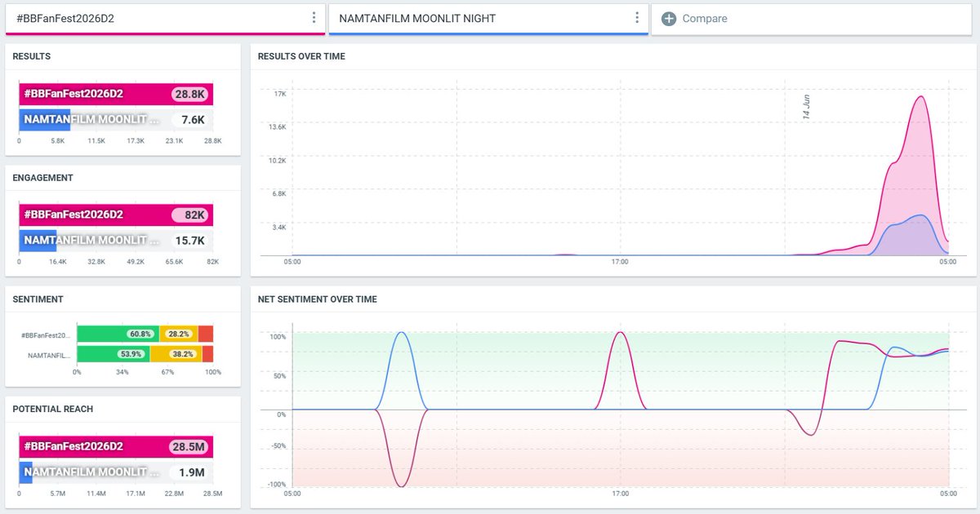Screen dimensions: 980x514
Task: Click NAMTANFIL... label in Sentiment panel
Action: 50,355
